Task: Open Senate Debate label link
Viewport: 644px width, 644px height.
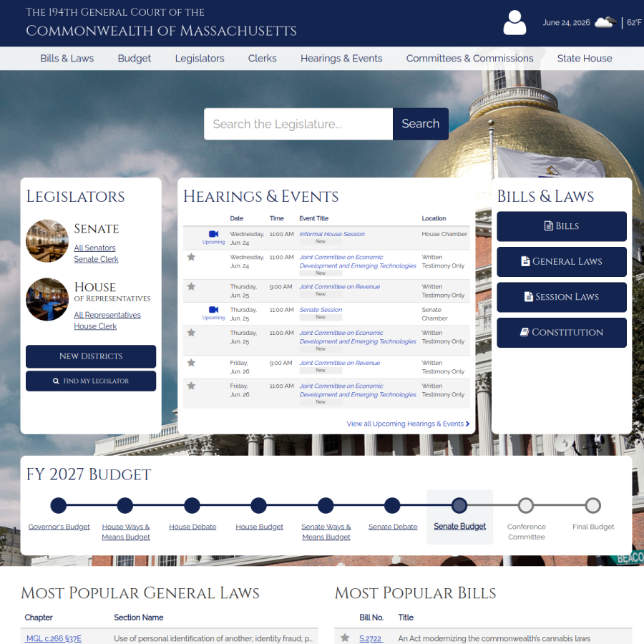Action: (393, 527)
